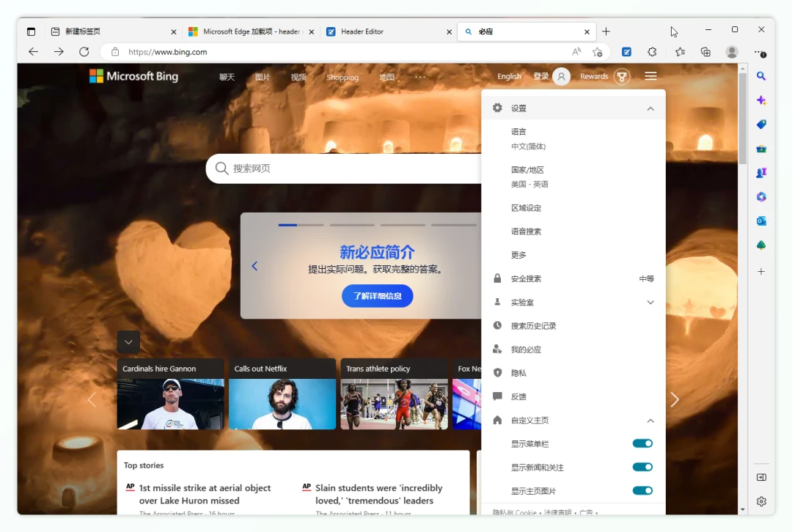Open Outlook from the Edge sidebar
The image size is (792, 532).
(761, 221)
